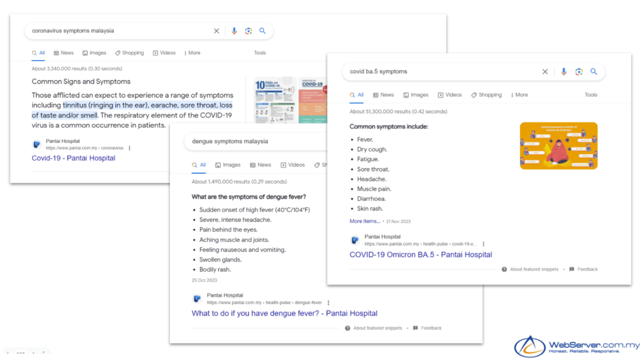
Task: Click magnifier search icon in covid ba.5 search
Action: click(594, 72)
